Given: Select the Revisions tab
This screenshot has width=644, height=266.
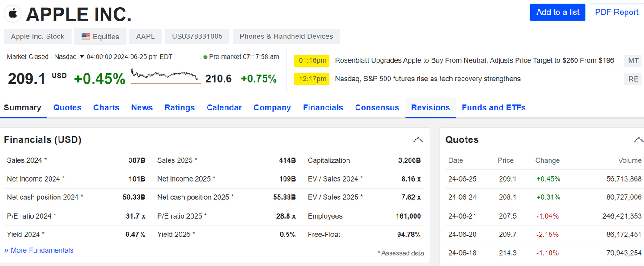Looking at the screenshot, I should (x=430, y=107).
